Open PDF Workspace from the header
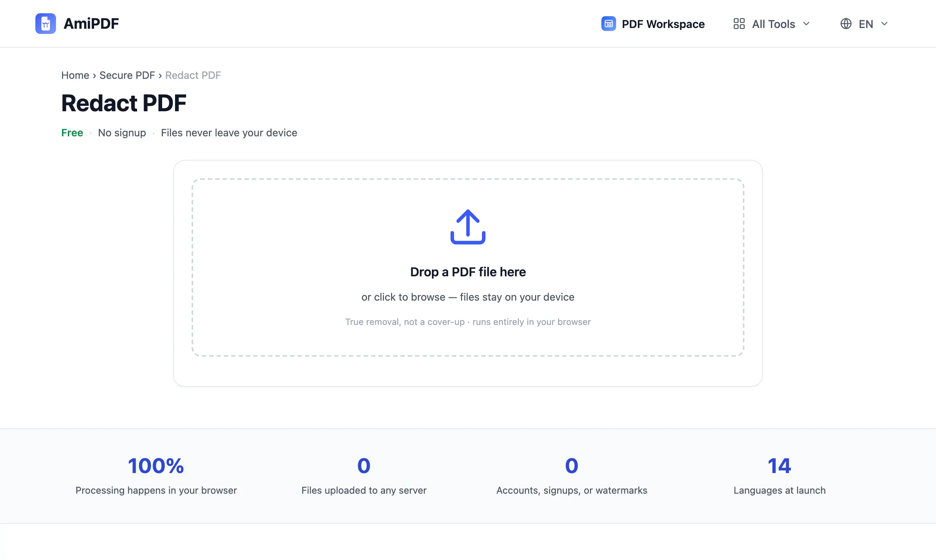The image size is (936, 560). point(653,24)
